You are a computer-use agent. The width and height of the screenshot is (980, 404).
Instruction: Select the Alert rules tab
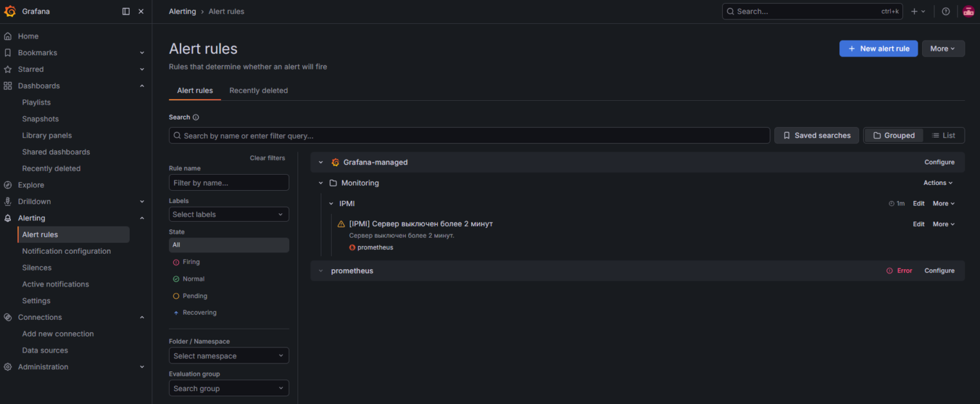pos(195,91)
